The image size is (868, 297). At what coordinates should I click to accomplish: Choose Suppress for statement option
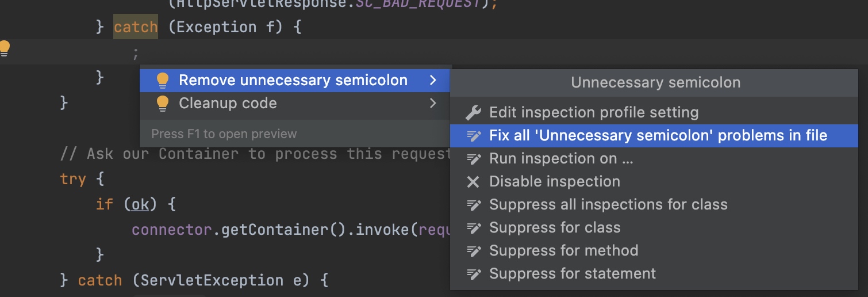[x=573, y=274]
